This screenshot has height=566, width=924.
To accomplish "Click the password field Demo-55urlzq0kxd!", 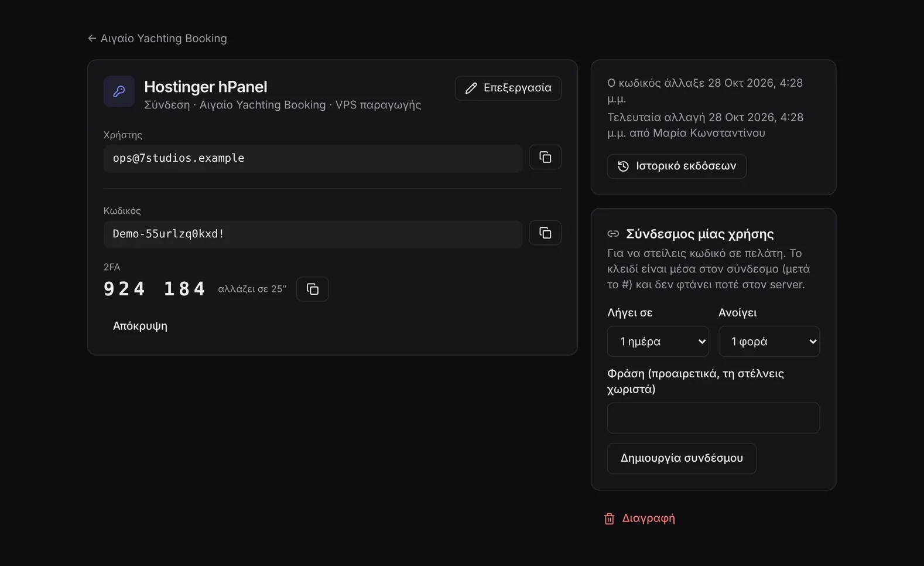I will (x=313, y=234).
